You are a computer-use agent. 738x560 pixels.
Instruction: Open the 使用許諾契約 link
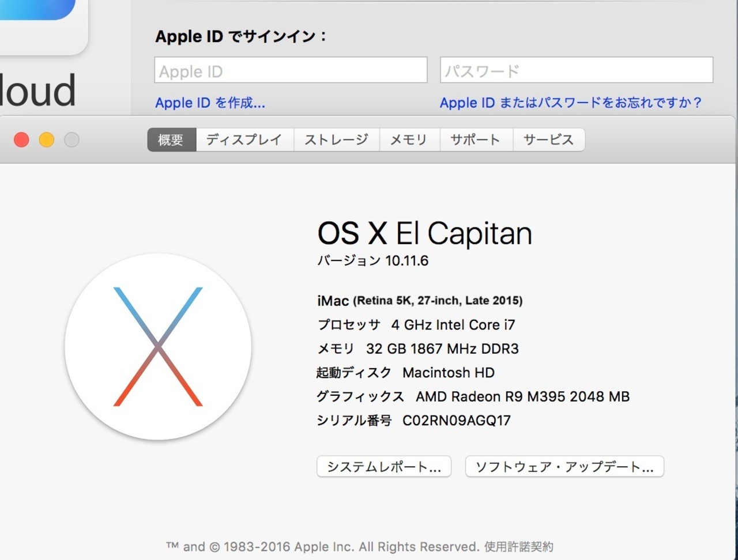coord(518,546)
